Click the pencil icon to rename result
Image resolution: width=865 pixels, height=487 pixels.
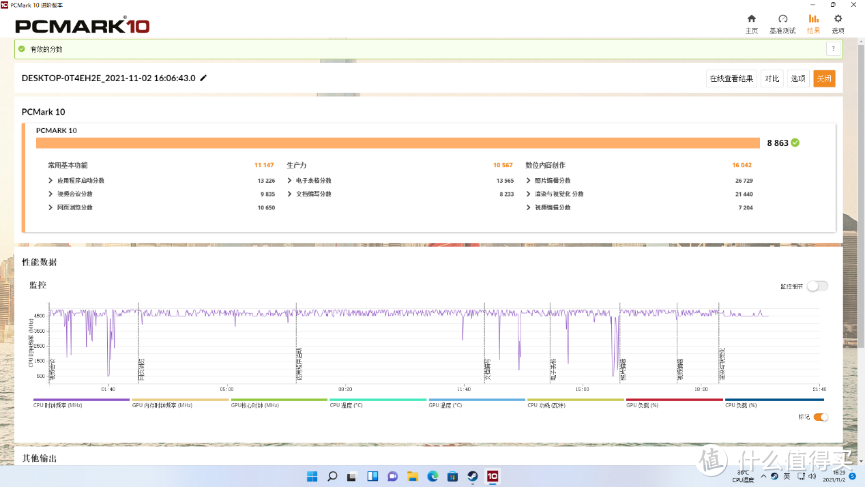point(204,78)
